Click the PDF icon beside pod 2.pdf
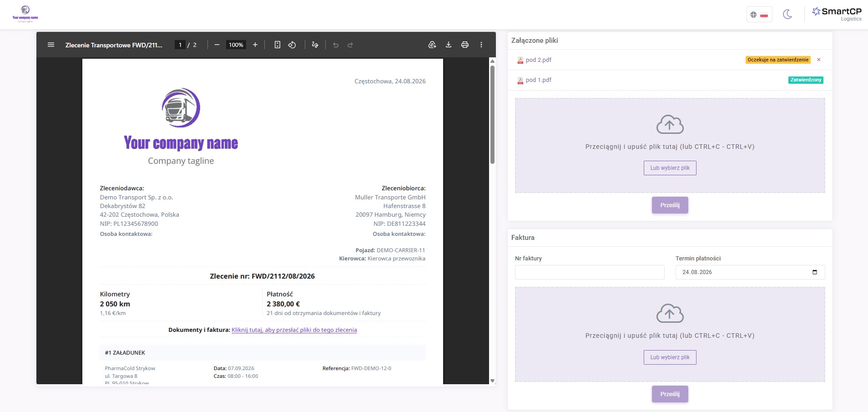The height and width of the screenshot is (412, 868). pyautogui.click(x=520, y=60)
